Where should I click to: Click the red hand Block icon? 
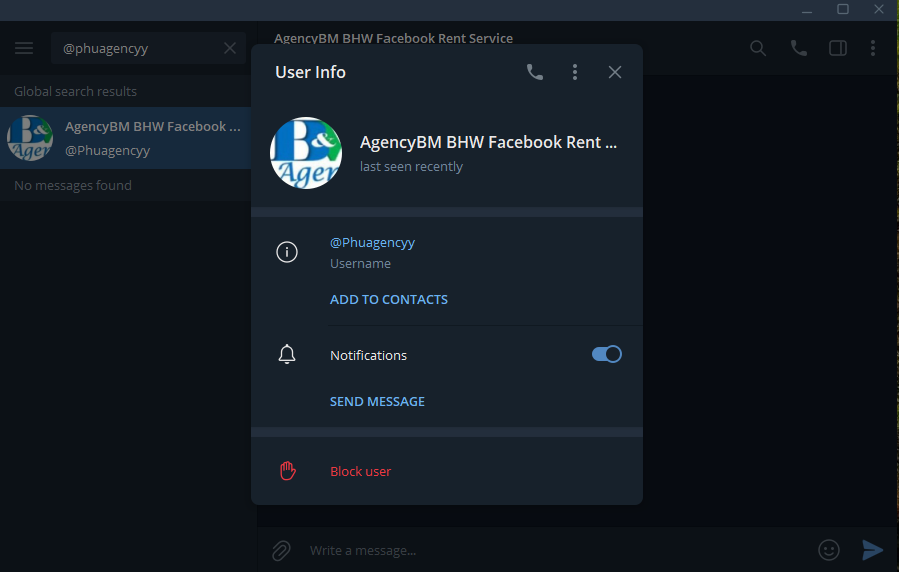(287, 471)
